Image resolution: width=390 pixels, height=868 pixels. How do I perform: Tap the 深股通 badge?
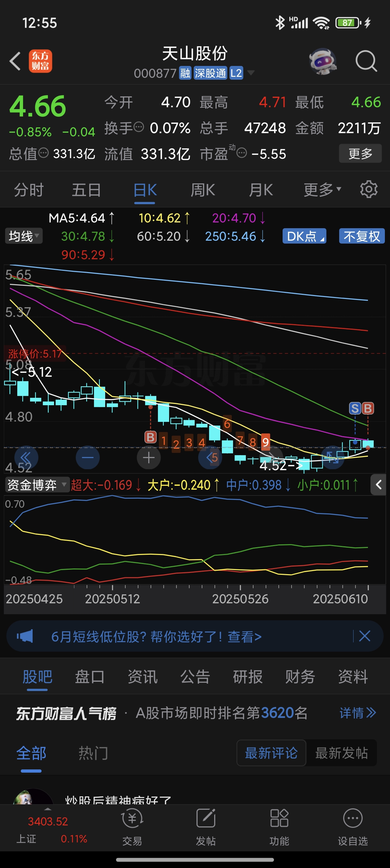click(210, 73)
